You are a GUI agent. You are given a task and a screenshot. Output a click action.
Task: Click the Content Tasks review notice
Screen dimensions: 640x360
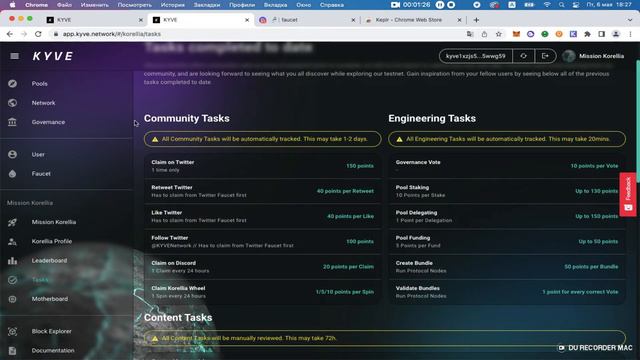click(x=385, y=338)
